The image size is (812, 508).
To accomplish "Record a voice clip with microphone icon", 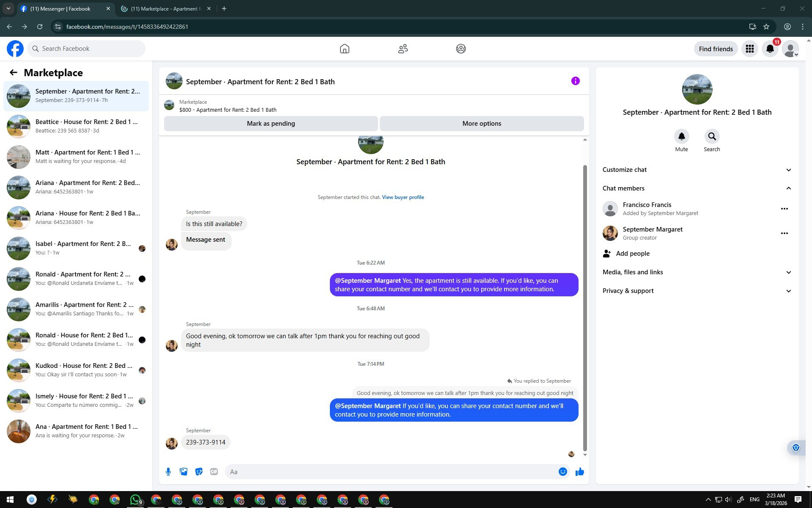I will [x=168, y=472].
